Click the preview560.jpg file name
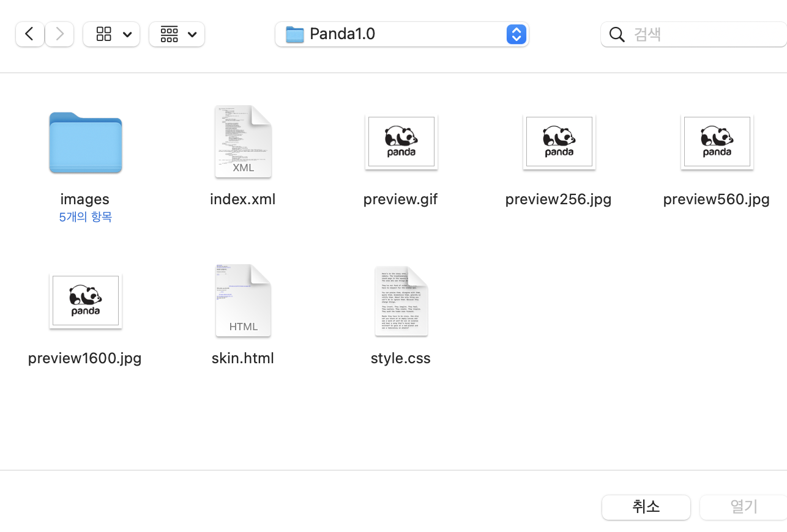The height and width of the screenshot is (532, 787). (x=717, y=199)
